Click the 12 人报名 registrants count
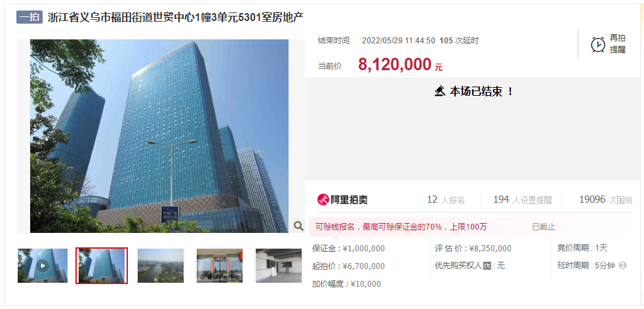 (446, 199)
